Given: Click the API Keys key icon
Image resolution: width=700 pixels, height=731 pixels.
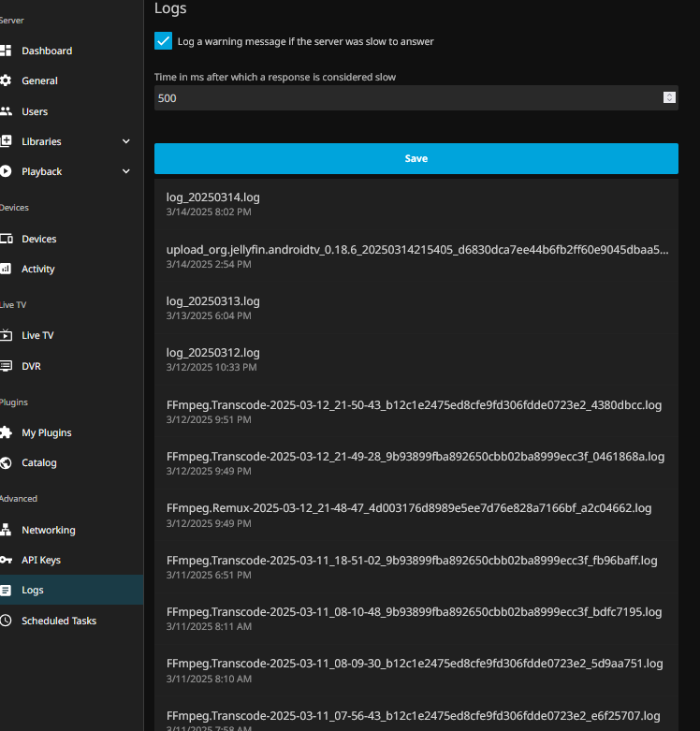Looking at the screenshot, I should [6, 560].
